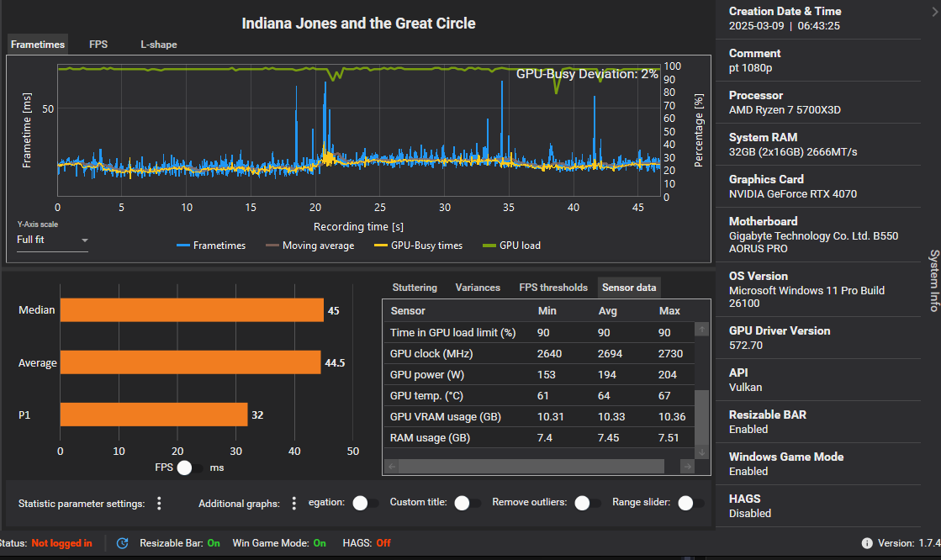The height and width of the screenshot is (560, 941).
Task: Click the Sensor column header
Action: tap(408, 311)
